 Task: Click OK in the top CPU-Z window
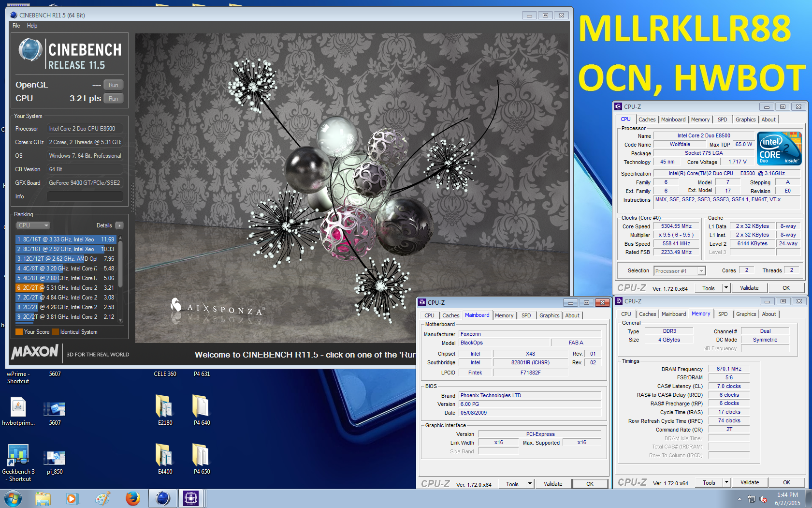(x=786, y=288)
